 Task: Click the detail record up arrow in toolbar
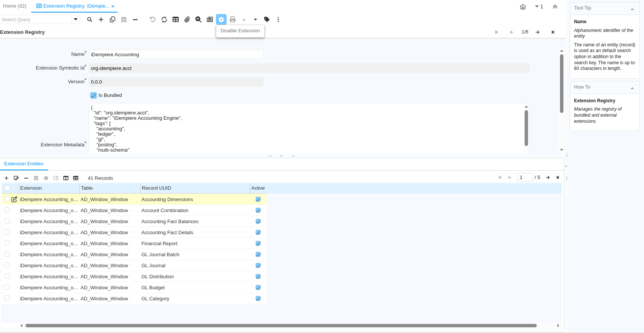point(244,19)
